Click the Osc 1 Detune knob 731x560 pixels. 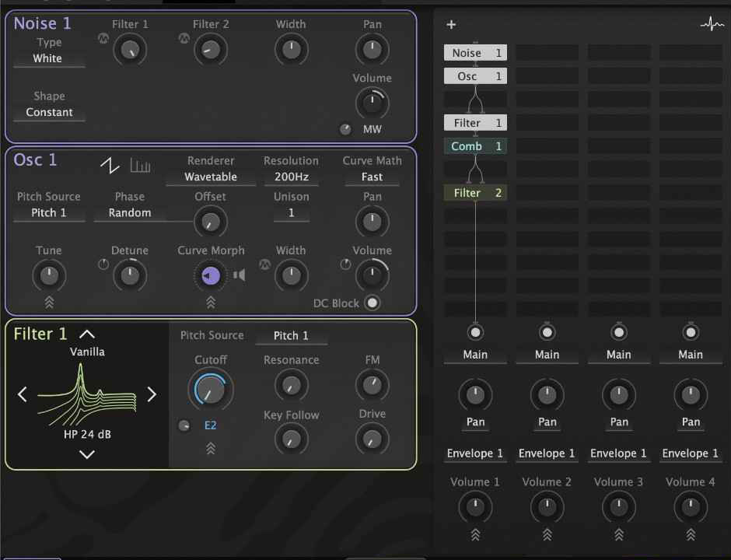point(130,275)
